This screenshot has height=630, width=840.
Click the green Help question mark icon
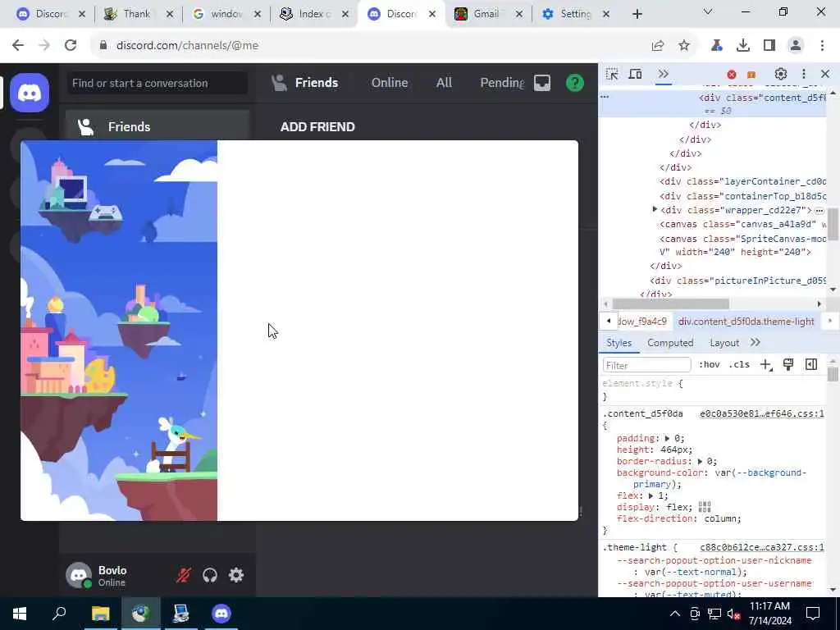pyautogui.click(x=575, y=83)
